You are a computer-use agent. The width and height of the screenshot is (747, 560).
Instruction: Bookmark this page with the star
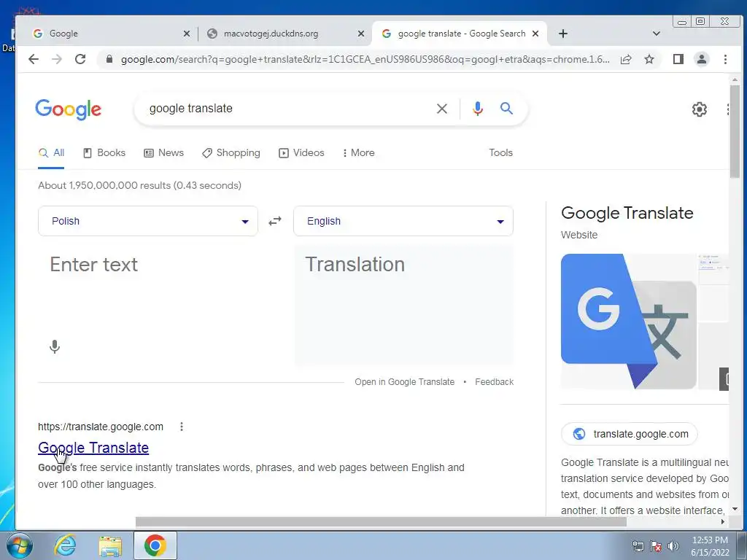coord(649,59)
